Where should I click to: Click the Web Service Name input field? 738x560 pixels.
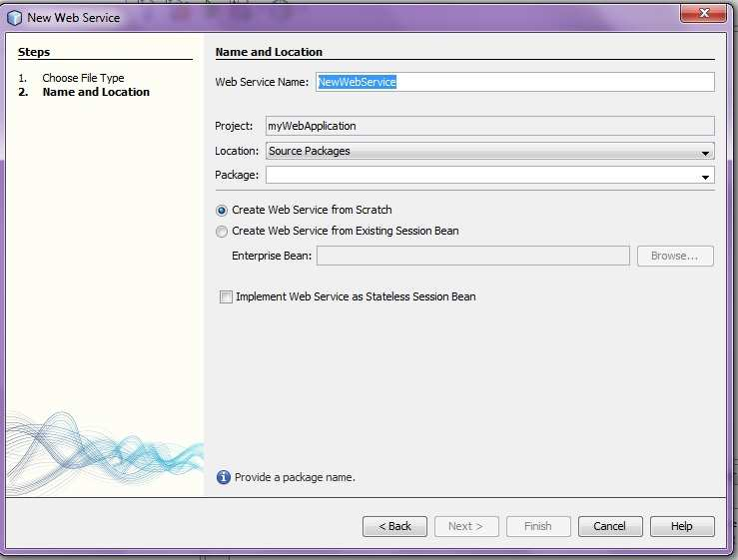click(x=515, y=82)
